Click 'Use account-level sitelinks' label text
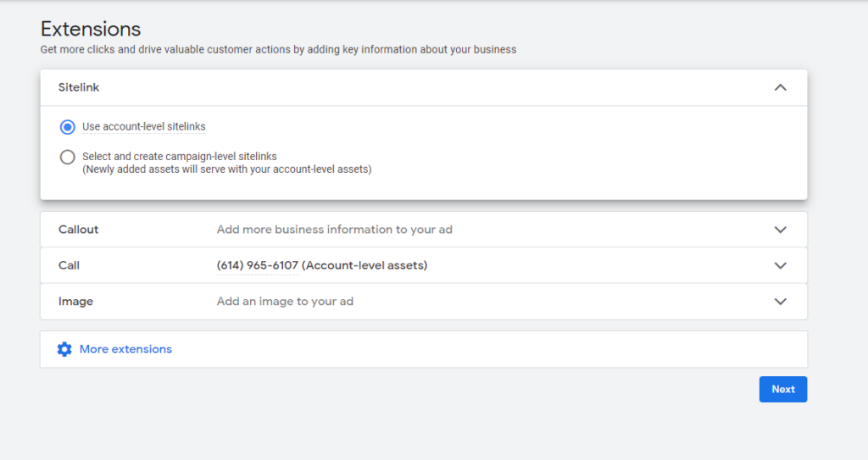The image size is (868, 460). (x=144, y=127)
